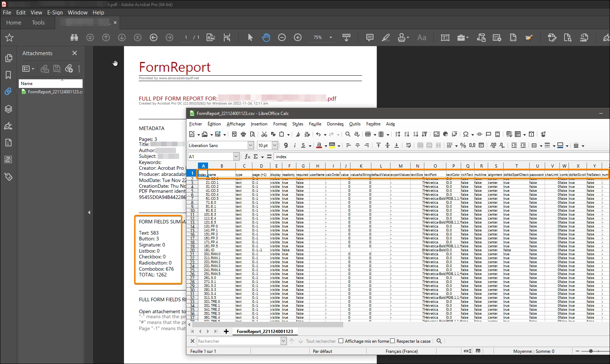
Task: Open Attachments panel options dropdown
Action: point(28,68)
